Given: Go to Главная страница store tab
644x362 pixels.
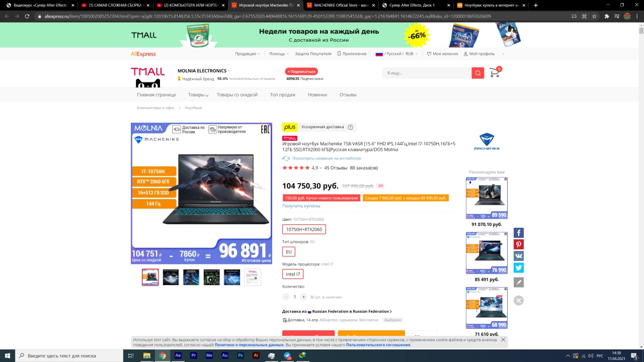Looking at the screenshot, I should point(156,95).
